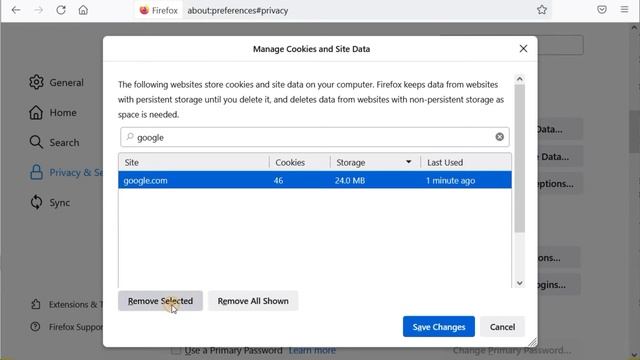This screenshot has height=360, width=640.
Task: Click the 24.0 MB storage value
Action: (350, 180)
